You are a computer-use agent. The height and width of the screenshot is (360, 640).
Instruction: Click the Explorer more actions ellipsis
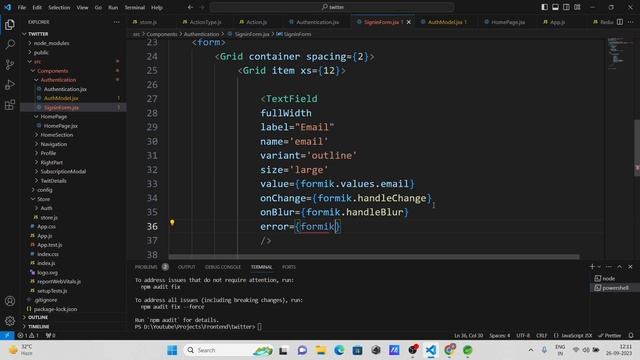tap(117, 22)
